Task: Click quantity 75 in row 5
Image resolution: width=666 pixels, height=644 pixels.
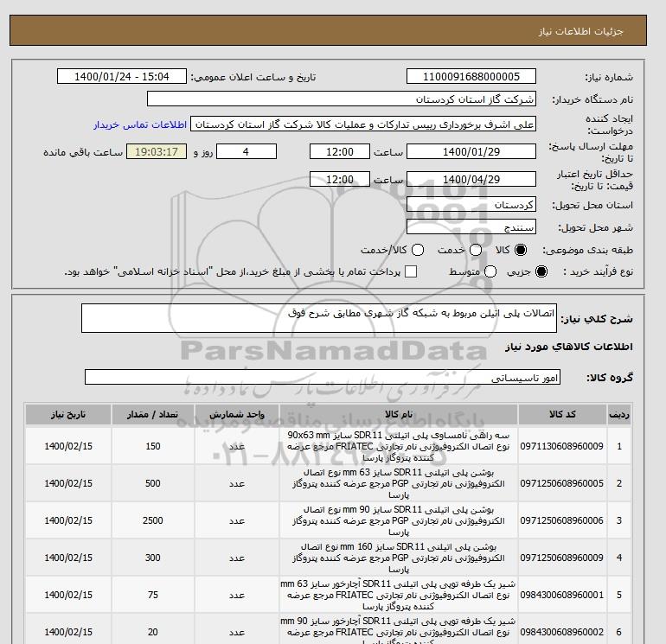Action: coord(153,595)
